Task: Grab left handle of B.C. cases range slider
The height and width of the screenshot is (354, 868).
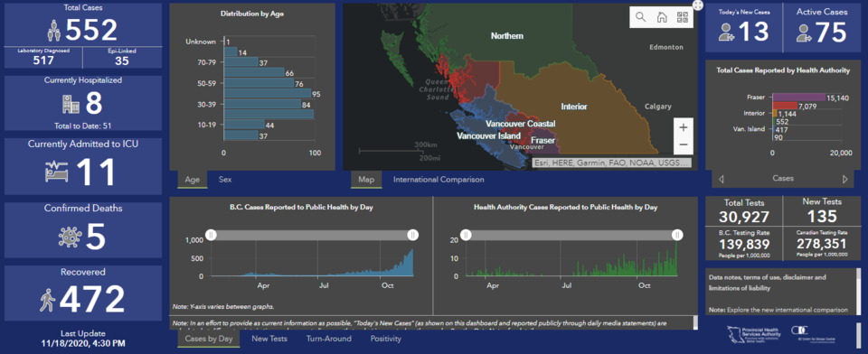Action: click(x=211, y=235)
